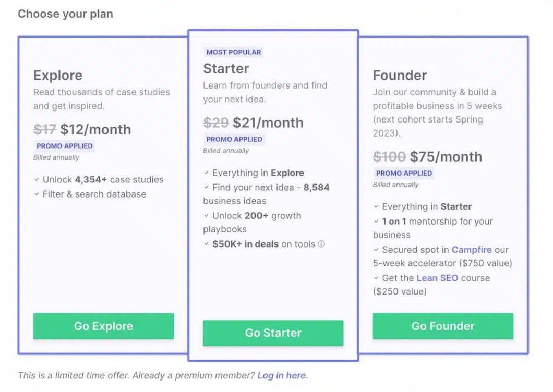Click the Starter $21/month price
The height and width of the screenshot is (392, 553).
[x=268, y=123]
